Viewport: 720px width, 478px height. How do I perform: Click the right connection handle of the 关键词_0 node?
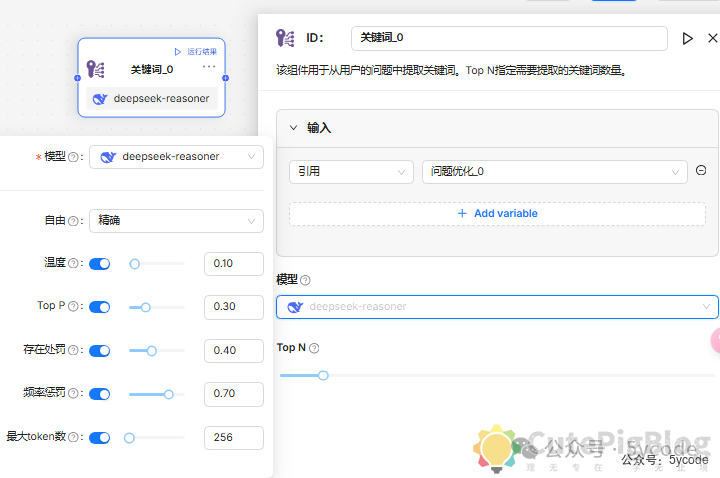click(225, 78)
